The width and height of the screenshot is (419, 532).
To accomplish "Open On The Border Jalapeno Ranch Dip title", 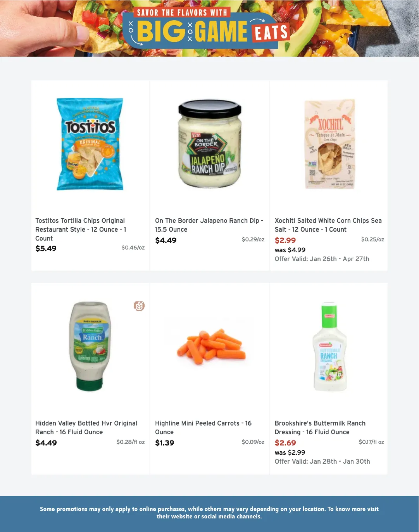I will pyautogui.click(x=209, y=225).
